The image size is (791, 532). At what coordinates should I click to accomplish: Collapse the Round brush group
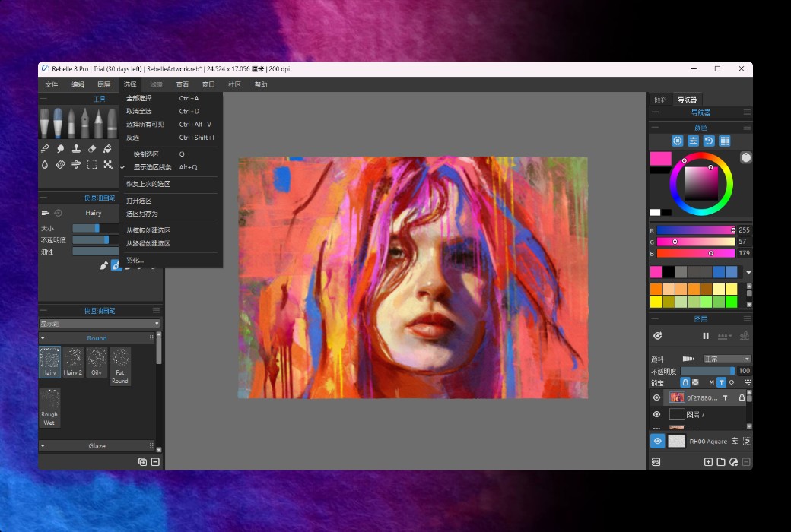43,338
